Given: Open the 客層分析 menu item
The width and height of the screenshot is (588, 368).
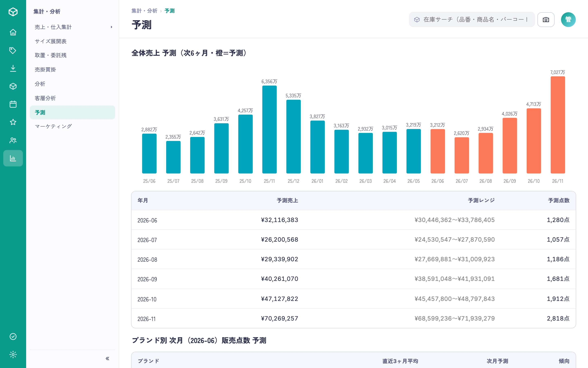Looking at the screenshot, I should point(72,98).
